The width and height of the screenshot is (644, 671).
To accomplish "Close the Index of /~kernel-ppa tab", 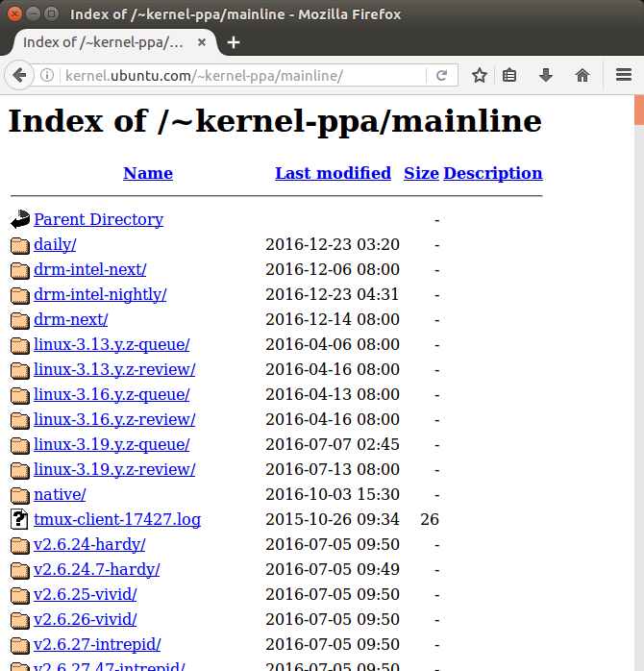I will pyautogui.click(x=202, y=42).
